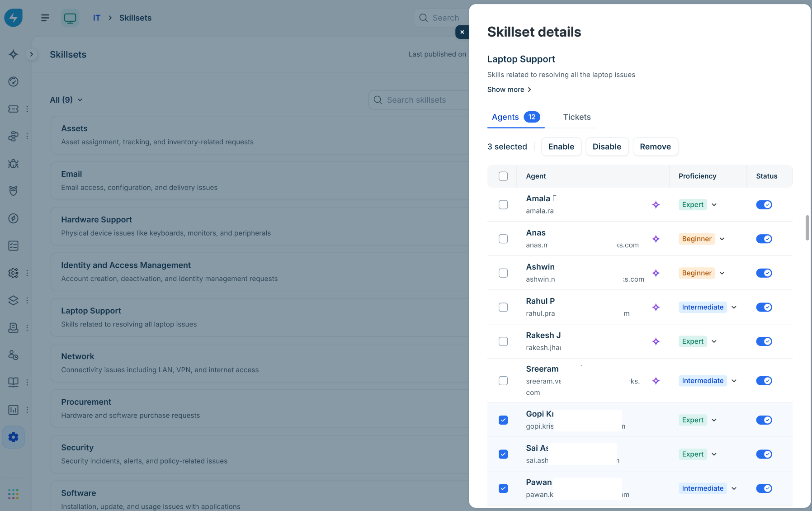
Task: Select the checkbox for Ashwin
Action: pos(503,273)
